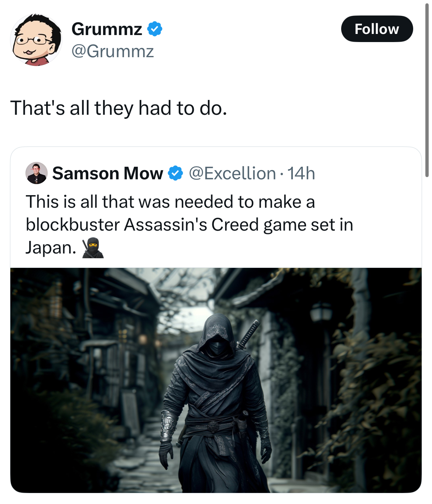432x504 pixels.
Task: Visit the @Grummz handle
Action: (112, 51)
